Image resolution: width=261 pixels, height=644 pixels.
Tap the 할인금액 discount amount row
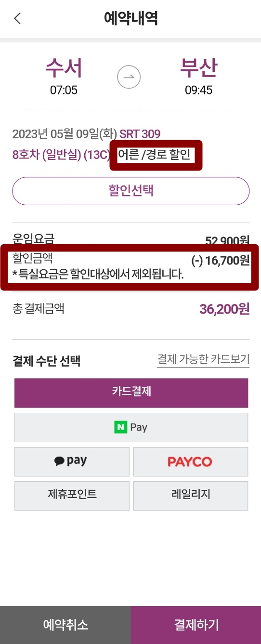[x=130, y=267]
